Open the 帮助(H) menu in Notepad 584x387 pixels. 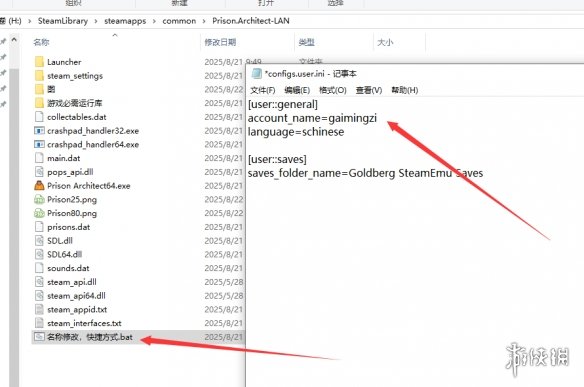pyautogui.click(x=404, y=90)
